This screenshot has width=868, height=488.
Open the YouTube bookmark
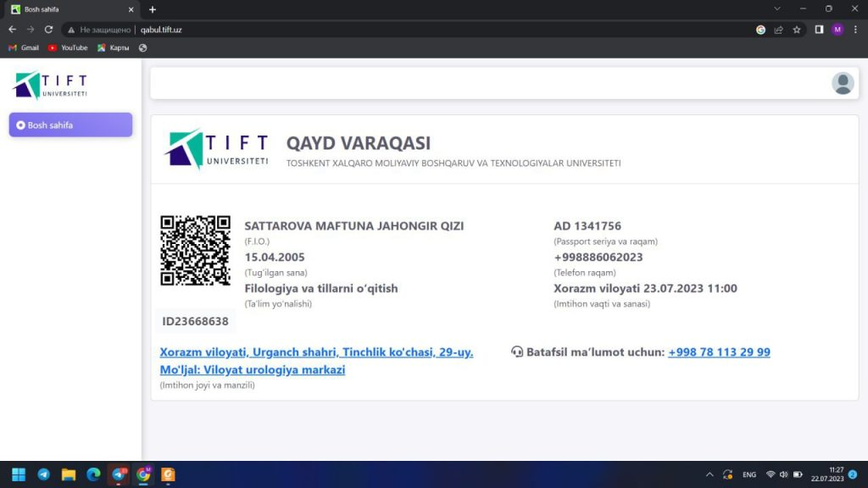click(68, 48)
